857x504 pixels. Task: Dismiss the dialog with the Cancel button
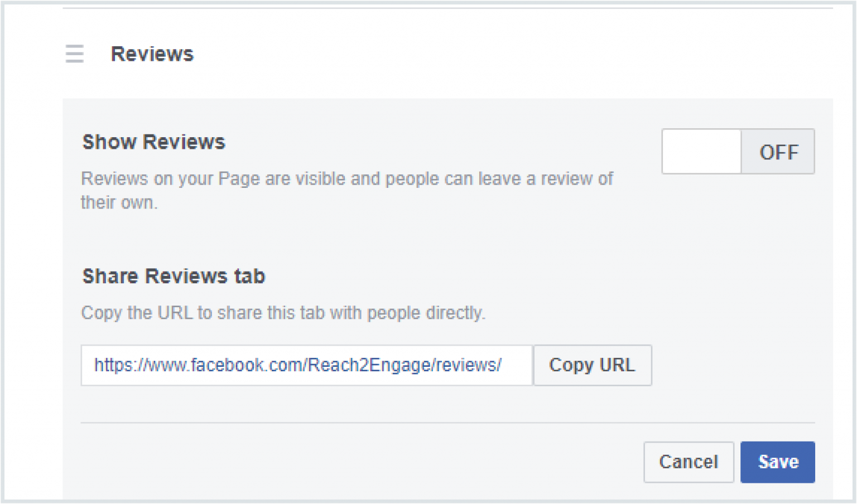(689, 462)
